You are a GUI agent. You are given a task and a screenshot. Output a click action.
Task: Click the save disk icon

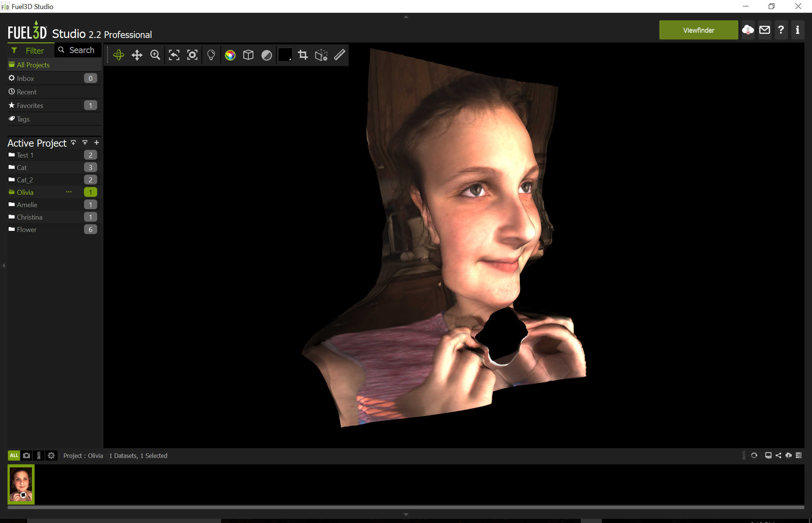tap(768, 455)
